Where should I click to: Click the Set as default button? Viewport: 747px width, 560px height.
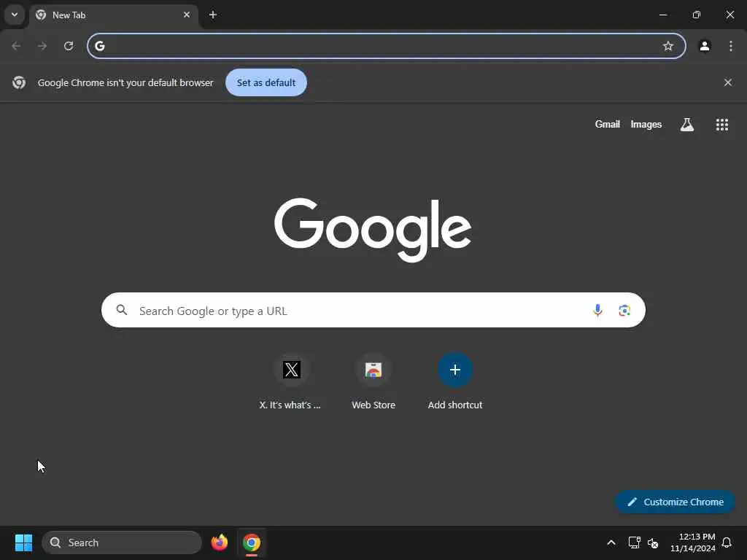pos(266,82)
